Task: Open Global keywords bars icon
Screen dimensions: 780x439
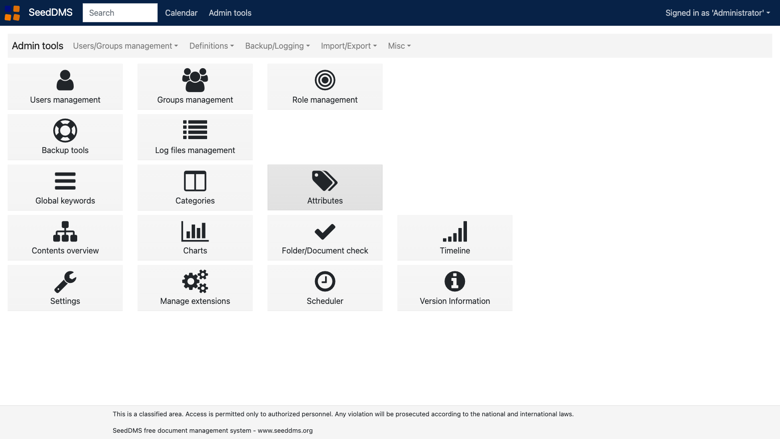Action: pyautogui.click(x=65, y=181)
